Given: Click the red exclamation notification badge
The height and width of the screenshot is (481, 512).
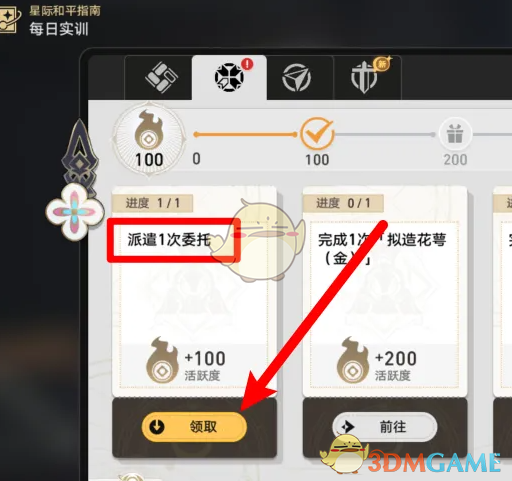Looking at the screenshot, I should coord(247,64).
